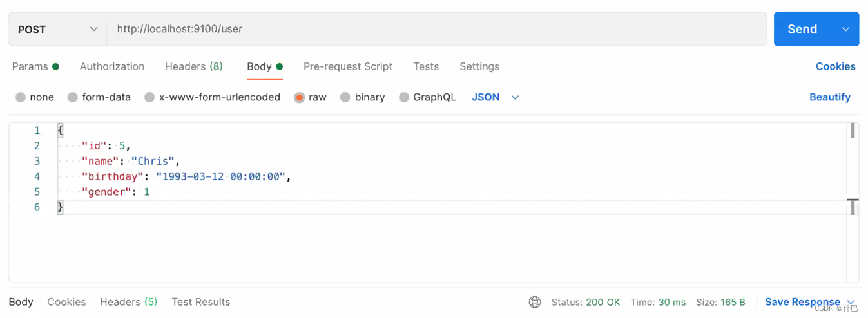Pick the GraphQL body type
Viewport: 868px width, 318px height.
coord(404,97)
